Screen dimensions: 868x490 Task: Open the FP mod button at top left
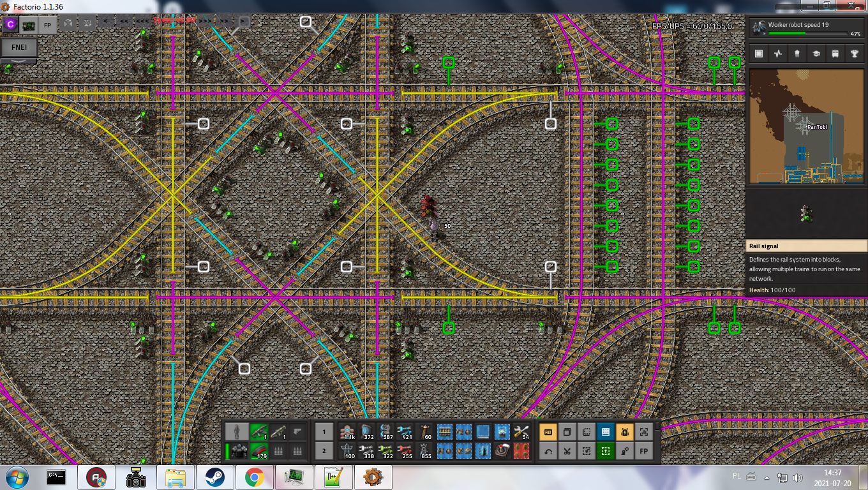[47, 25]
